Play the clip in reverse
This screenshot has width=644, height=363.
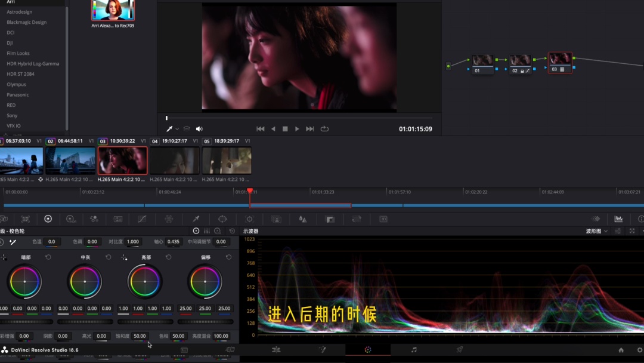coord(273,129)
